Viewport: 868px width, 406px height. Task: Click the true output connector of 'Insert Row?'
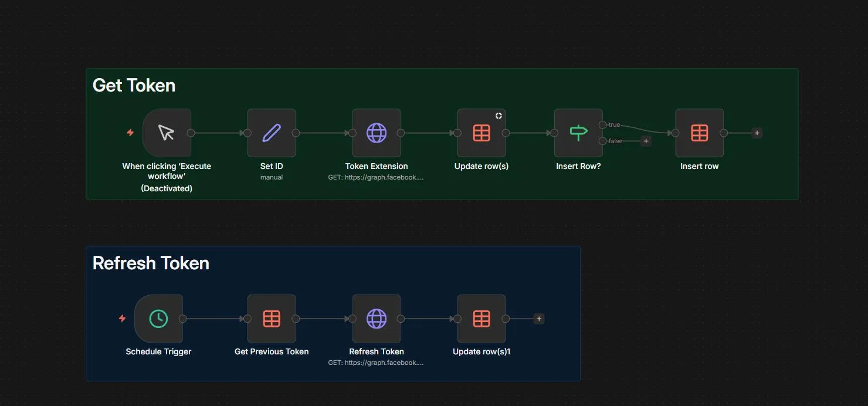click(x=602, y=125)
